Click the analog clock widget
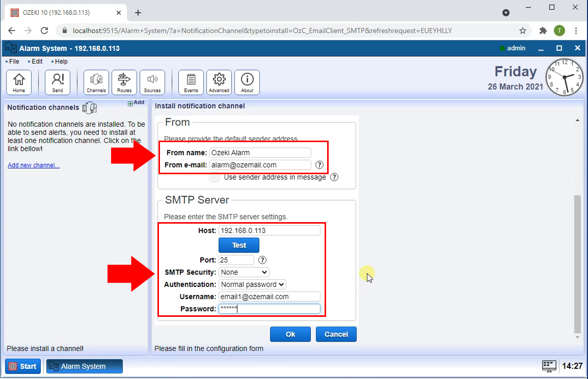 (x=565, y=77)
